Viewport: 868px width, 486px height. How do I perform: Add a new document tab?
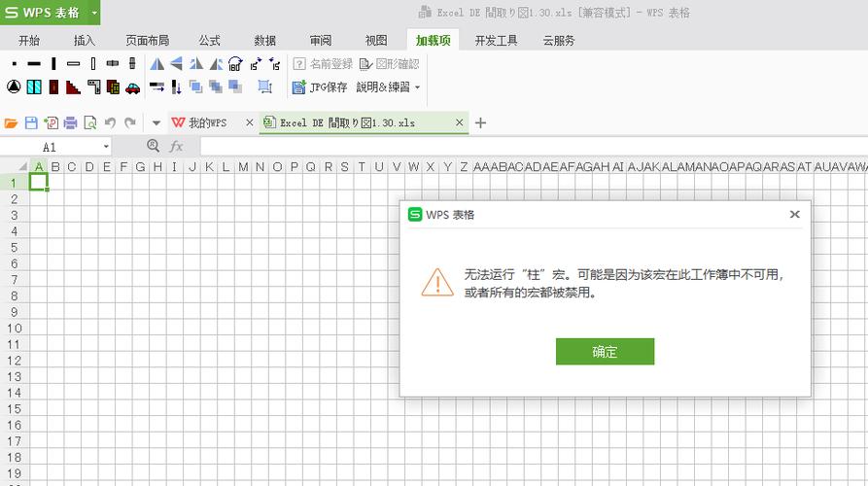480,122
